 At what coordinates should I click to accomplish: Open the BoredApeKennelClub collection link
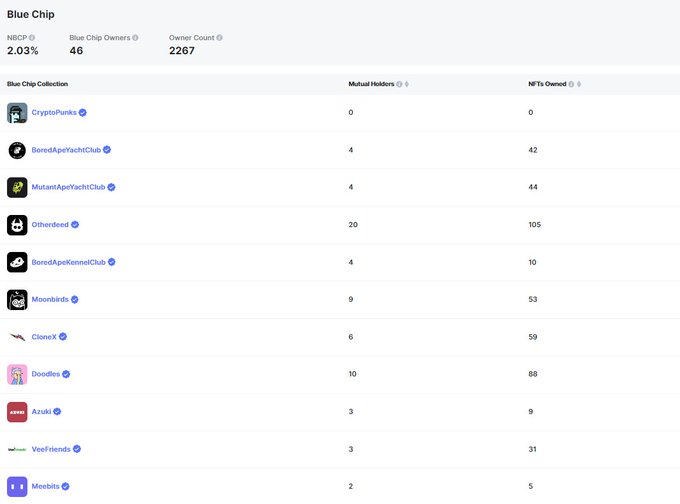coord(69,262)
